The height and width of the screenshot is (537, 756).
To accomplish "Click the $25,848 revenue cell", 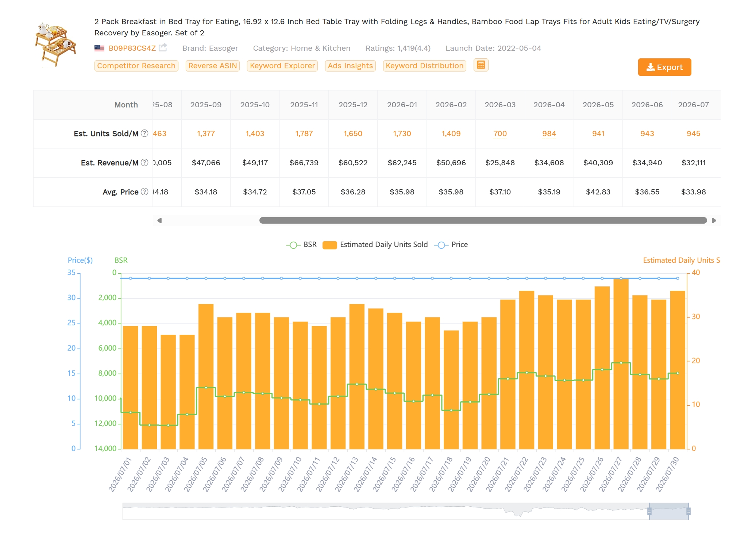I will [500, 163].
